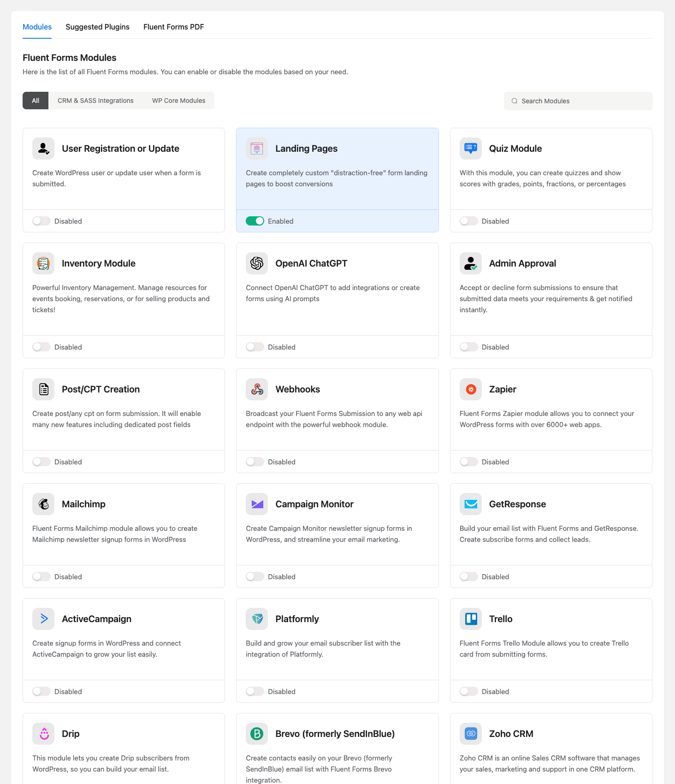This screenshot has width=675, height=784.
Task: Click the OpenAI ChatGPT logo icon
Action: [257, 263]
